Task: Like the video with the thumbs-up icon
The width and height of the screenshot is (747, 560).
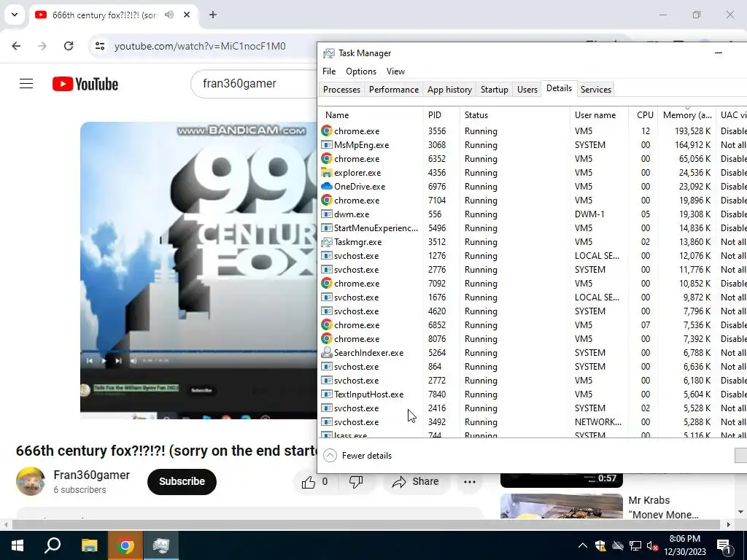Action: point(309,482)
